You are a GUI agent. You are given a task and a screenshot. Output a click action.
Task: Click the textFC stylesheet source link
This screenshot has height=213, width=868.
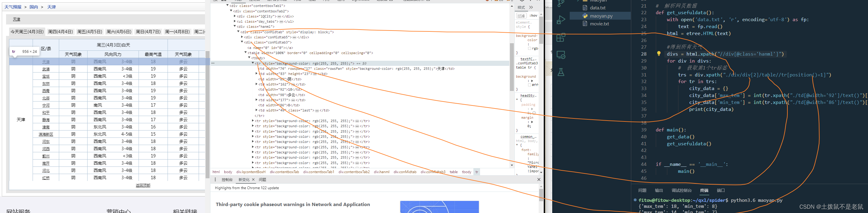click(x=528, y=59)
